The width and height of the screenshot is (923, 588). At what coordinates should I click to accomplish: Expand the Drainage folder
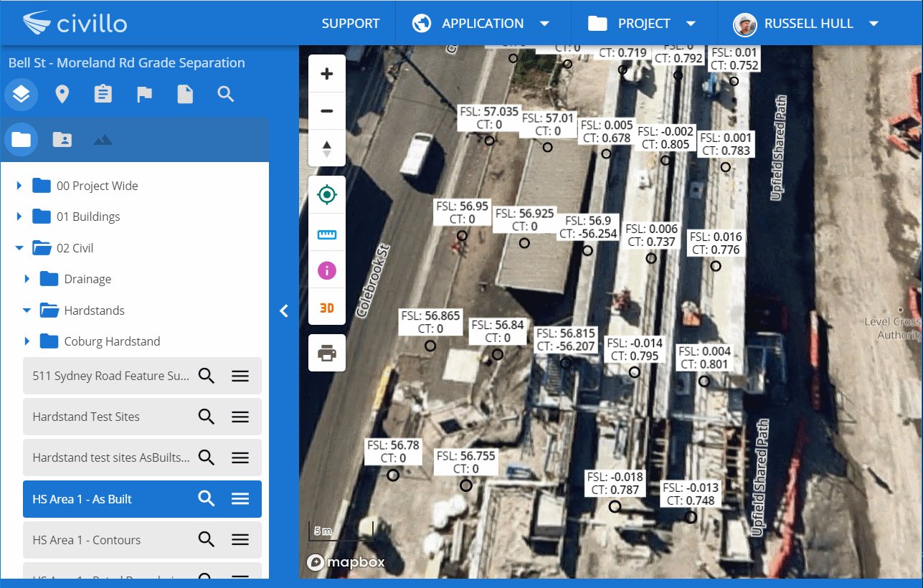click(27, 279)
